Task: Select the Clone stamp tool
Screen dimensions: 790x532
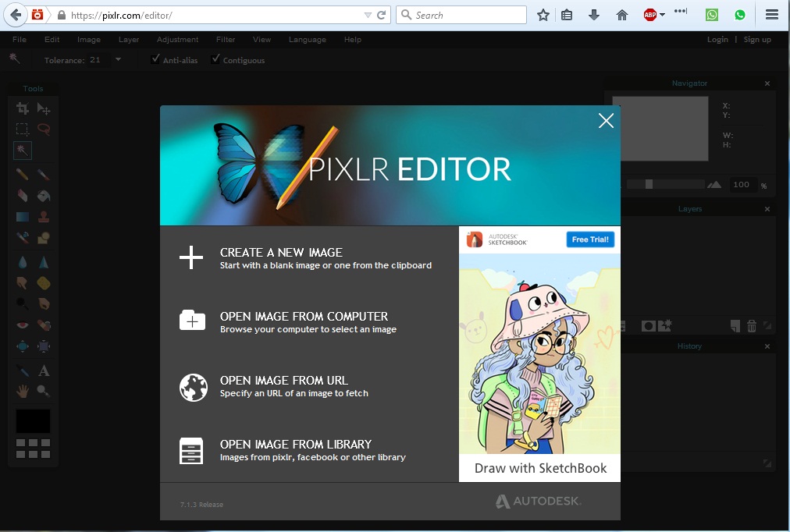Action: [44, 216]
